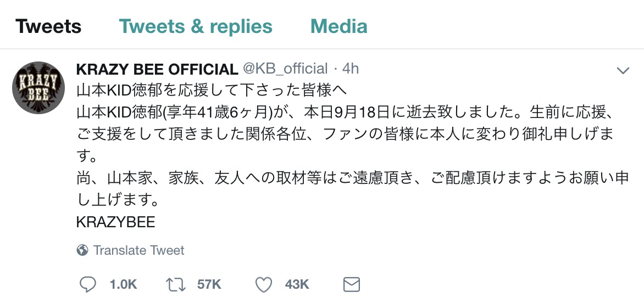
Task: Reply using the speech bubble icon
Action: [x=88, y=284]
